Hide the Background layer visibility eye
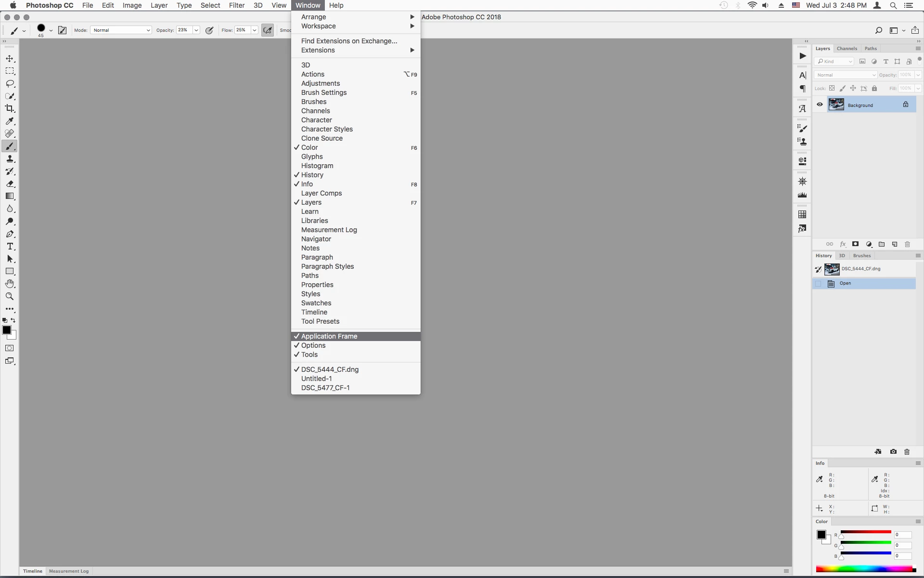Screen dimensions: 924x578 tap(820, 105)
